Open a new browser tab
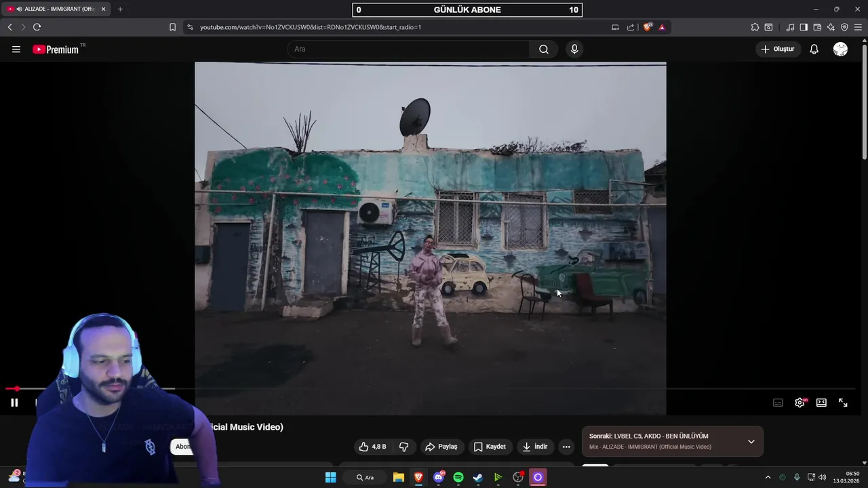The height and width of the screenshot is (488, 868). coord(120,9)
